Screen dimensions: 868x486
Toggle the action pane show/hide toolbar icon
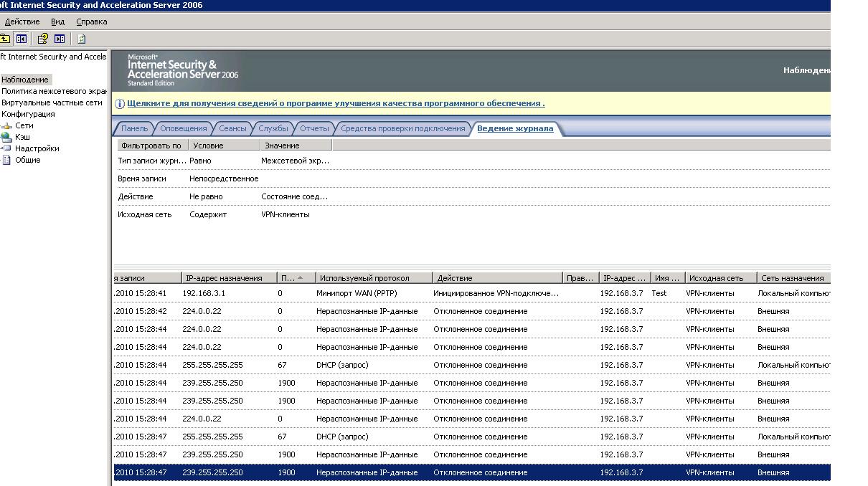[x=60, y=39]
